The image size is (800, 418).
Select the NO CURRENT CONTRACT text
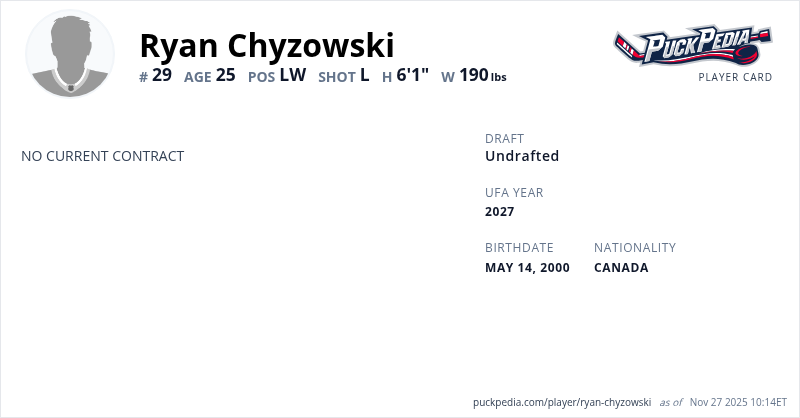[102, 156]
